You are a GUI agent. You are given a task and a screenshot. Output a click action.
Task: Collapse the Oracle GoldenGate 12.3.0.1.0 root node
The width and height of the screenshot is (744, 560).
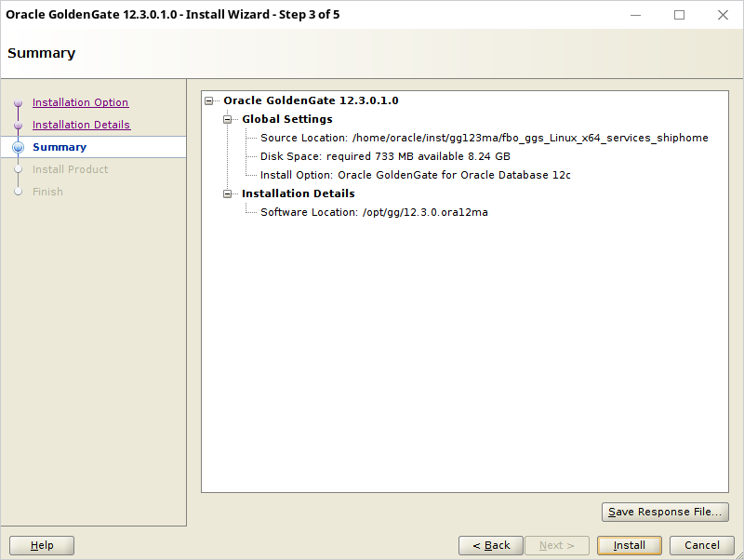(x=208, y=100)
